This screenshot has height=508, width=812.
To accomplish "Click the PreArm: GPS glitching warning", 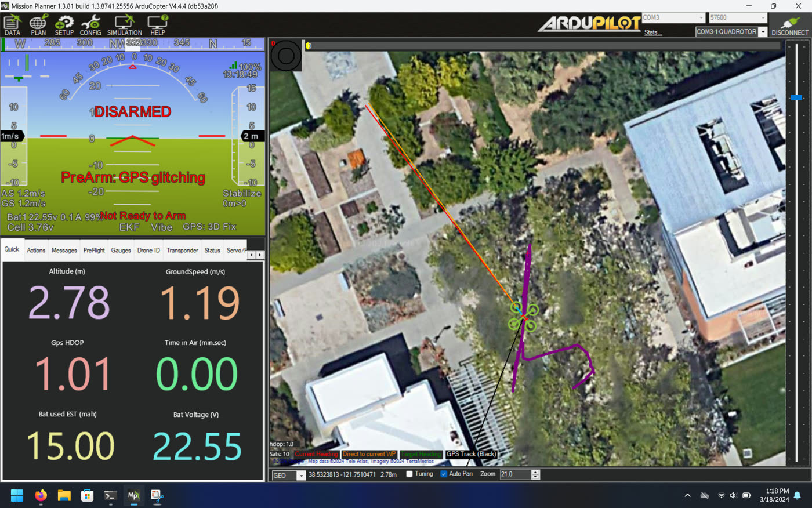I will [133, 177].
